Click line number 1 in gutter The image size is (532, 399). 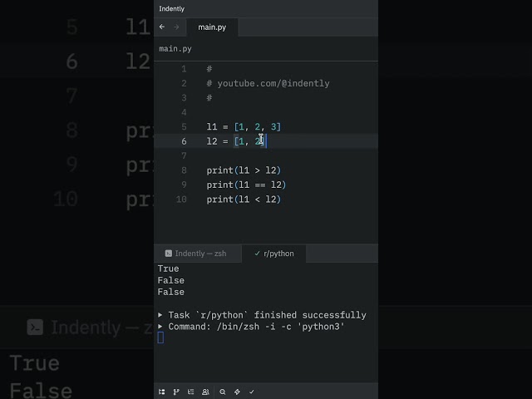184,69
